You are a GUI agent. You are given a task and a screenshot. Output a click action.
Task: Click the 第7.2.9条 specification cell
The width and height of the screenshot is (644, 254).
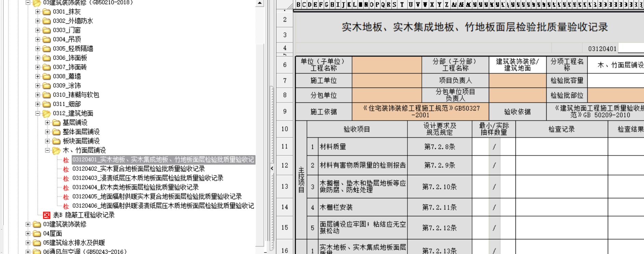(x=440, y=165)
